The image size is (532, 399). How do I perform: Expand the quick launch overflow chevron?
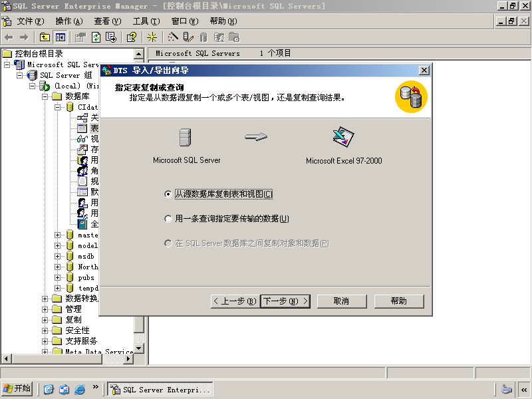click(95, 387)
